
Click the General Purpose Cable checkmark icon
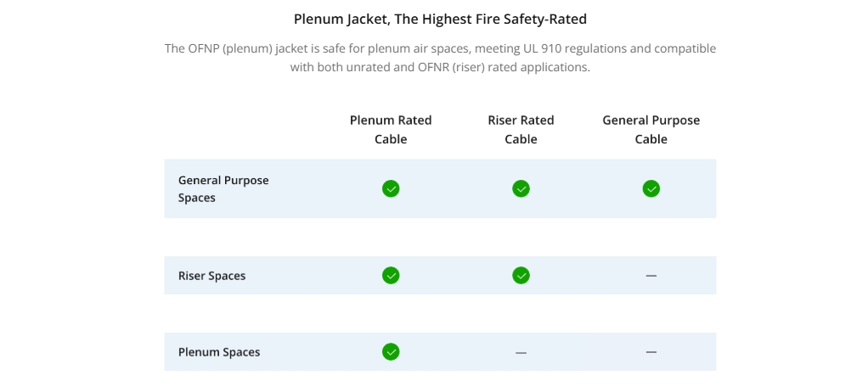(x=651, y=188)
